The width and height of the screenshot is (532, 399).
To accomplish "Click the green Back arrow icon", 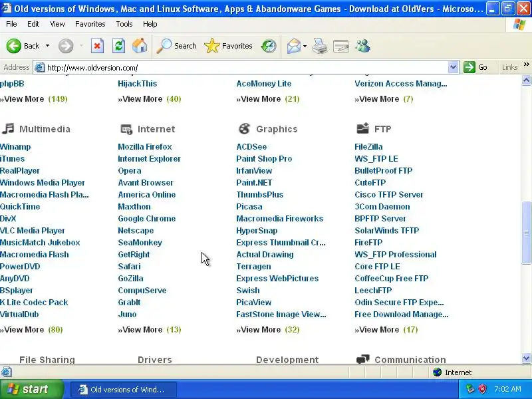I will (x=14, y=46).
